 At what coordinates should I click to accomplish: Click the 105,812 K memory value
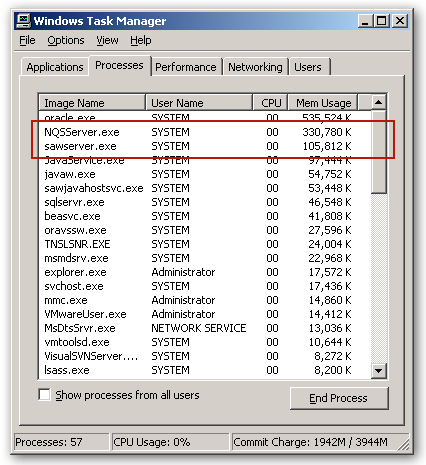[x=327, y=146]
